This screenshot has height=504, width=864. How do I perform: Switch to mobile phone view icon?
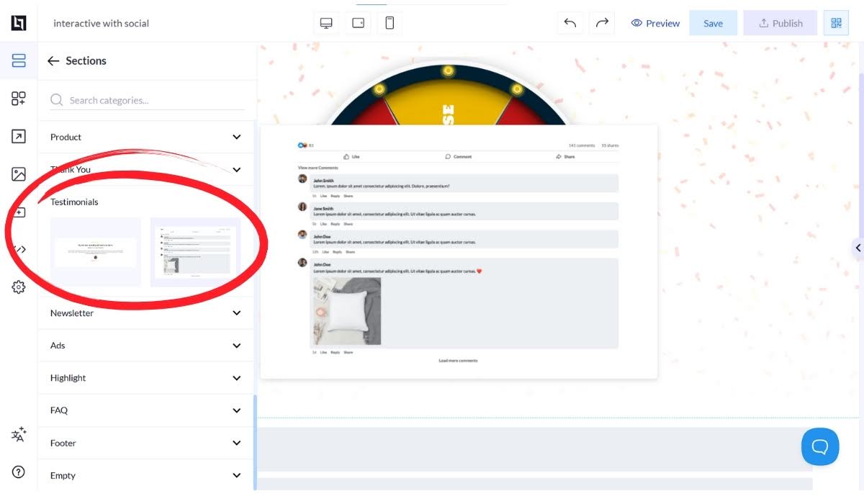pos(390,23)
